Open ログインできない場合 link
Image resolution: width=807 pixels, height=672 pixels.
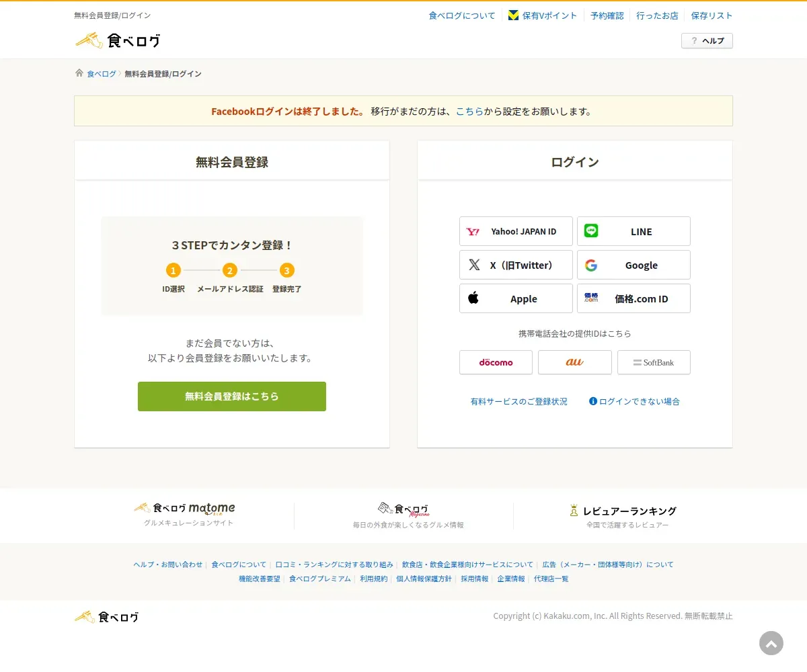(640, 401)
